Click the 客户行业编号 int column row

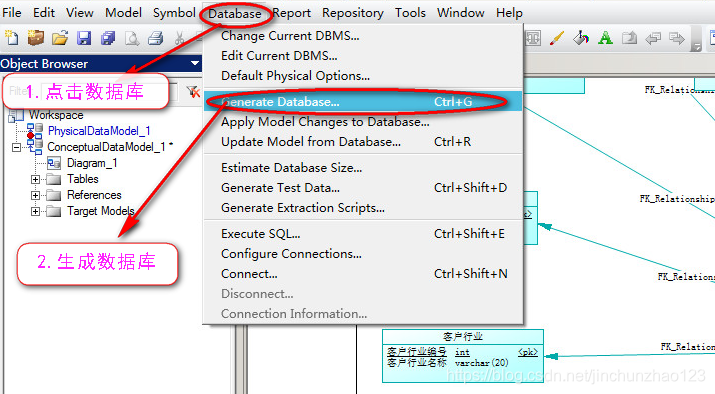point(462,352)
